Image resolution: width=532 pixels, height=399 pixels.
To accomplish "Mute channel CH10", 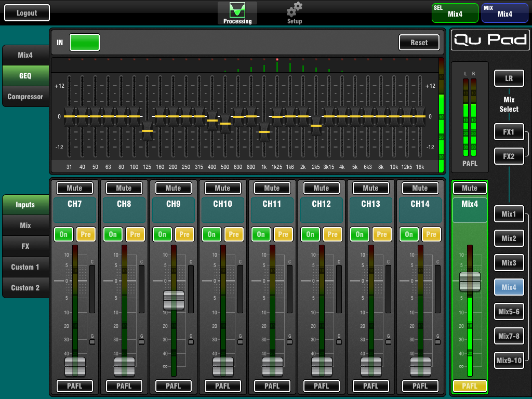I will [222, 188].
